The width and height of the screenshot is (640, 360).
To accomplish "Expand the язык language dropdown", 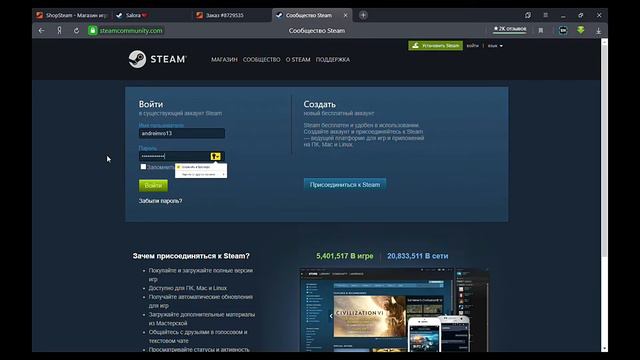I will [495, 46].
